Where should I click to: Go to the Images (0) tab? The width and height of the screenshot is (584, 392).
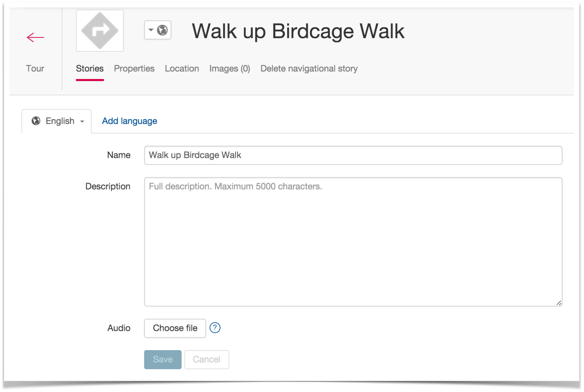(x=230, y=68)
